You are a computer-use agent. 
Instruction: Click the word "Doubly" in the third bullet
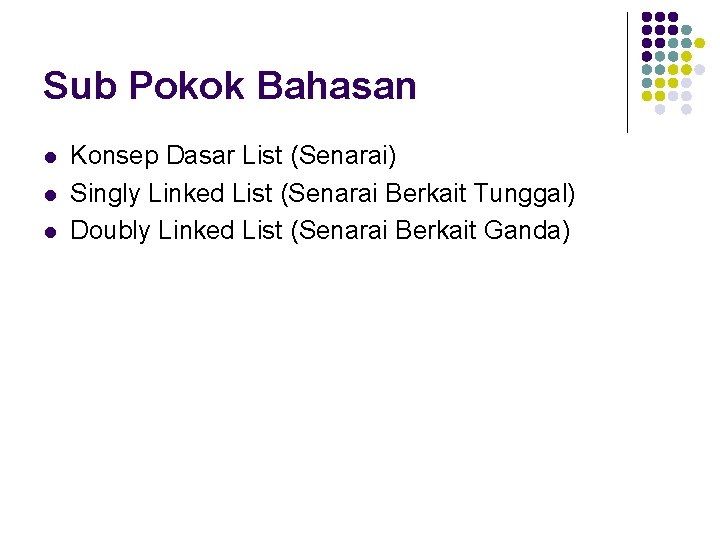[x=110, y=231]
